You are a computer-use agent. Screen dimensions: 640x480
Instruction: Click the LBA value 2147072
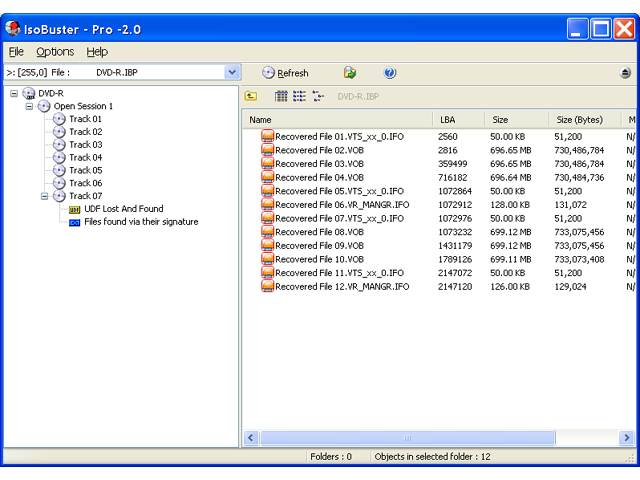tap(455, 273)
